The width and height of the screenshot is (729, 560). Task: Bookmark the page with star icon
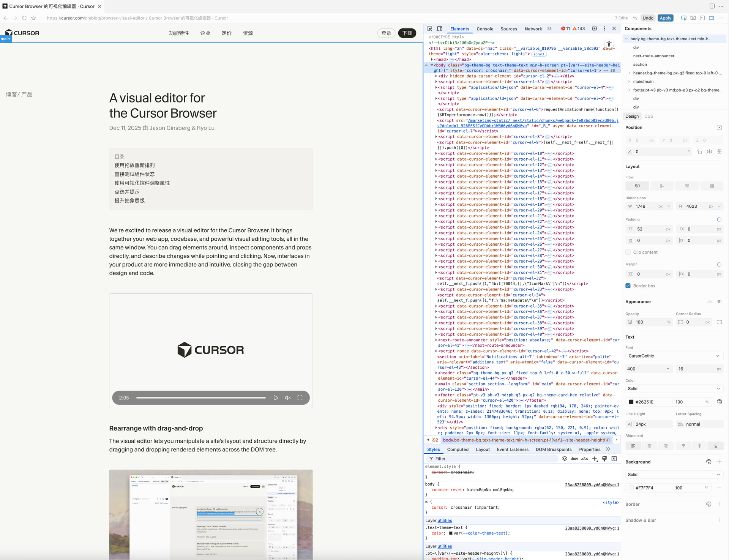pos(33,18)
